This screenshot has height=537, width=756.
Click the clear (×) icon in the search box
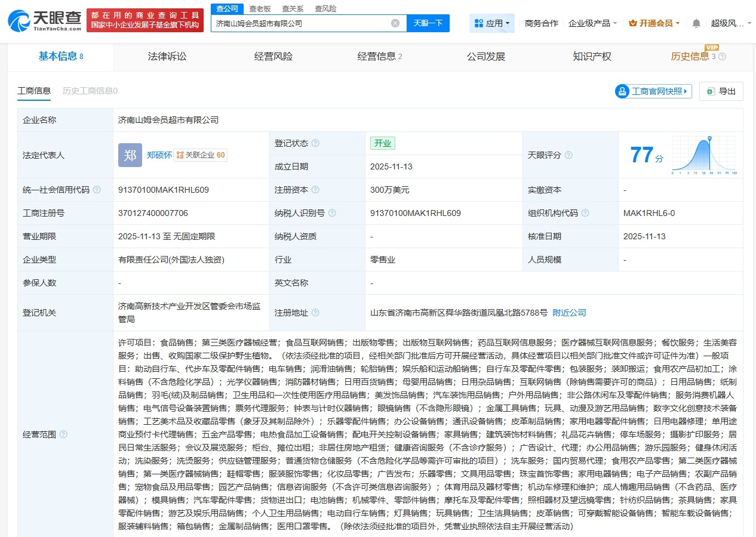pyautogui.click(x=394, y=23)
